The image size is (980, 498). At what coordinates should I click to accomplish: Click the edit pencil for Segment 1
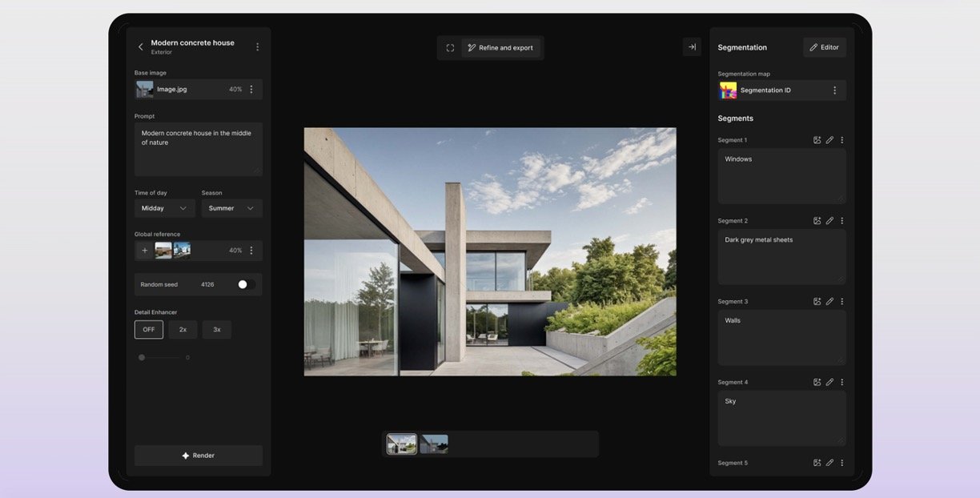pos(829,140)
